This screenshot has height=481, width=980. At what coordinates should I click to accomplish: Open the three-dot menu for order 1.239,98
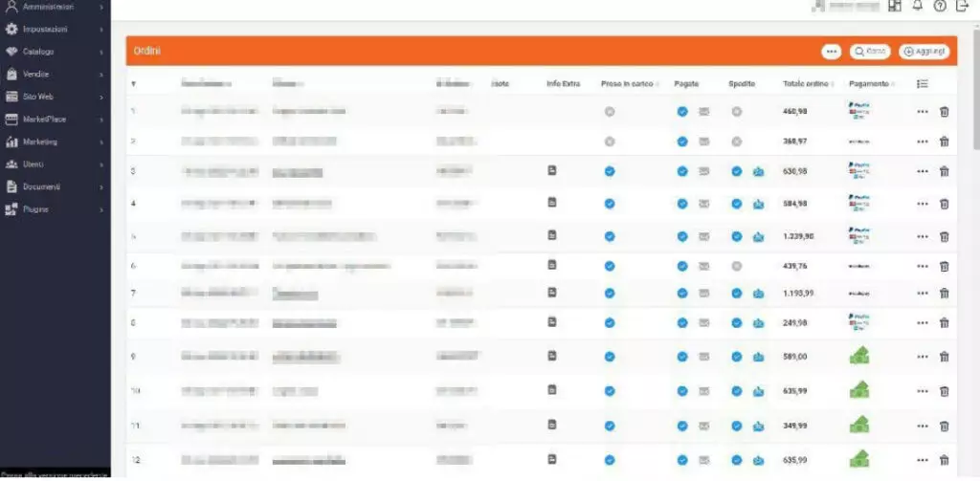923,237
